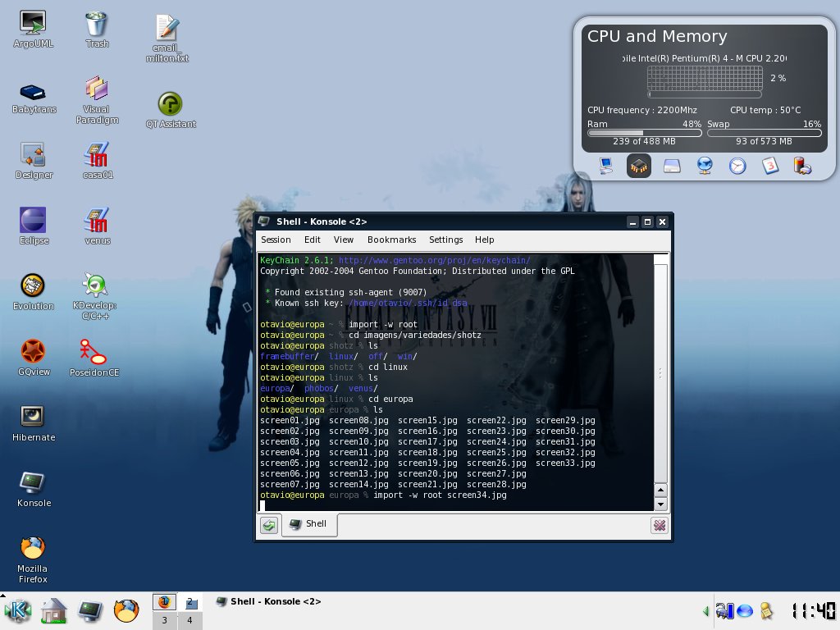840x630 pixels.
Task: Click the Konsole window menu icon
Action: coord(263,221)
